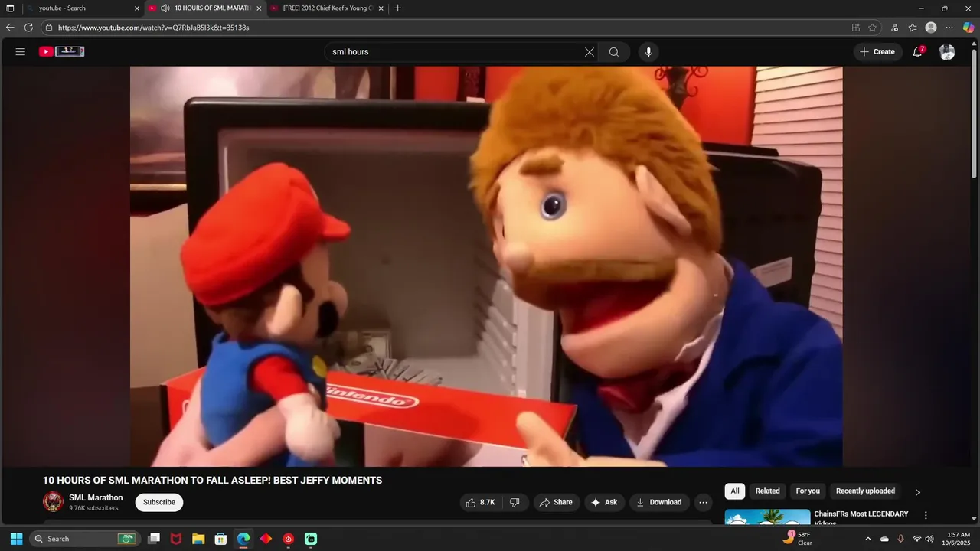Open the Create menu

tap(877, 52)
